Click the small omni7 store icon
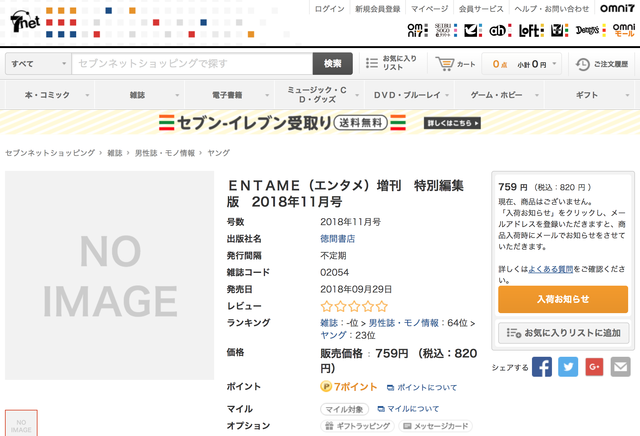Image resolution: width=640 pixels, height=436 pixels. tap(418, 30)
